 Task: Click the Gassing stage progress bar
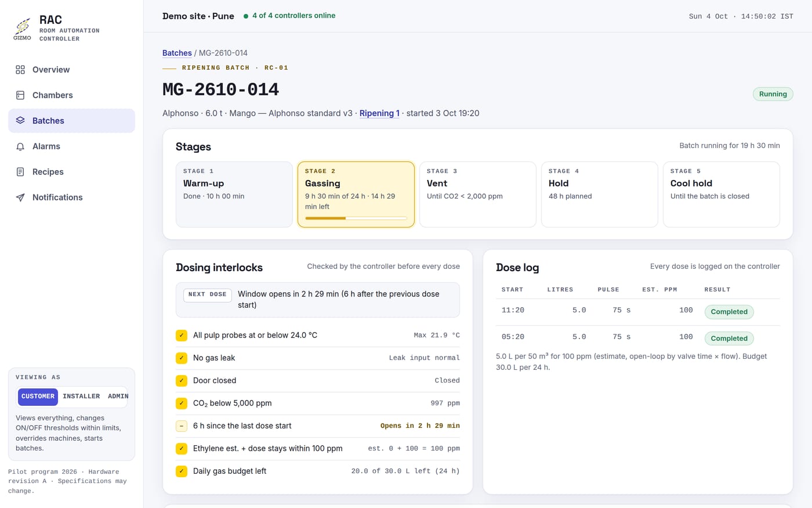tap(356, 218)
